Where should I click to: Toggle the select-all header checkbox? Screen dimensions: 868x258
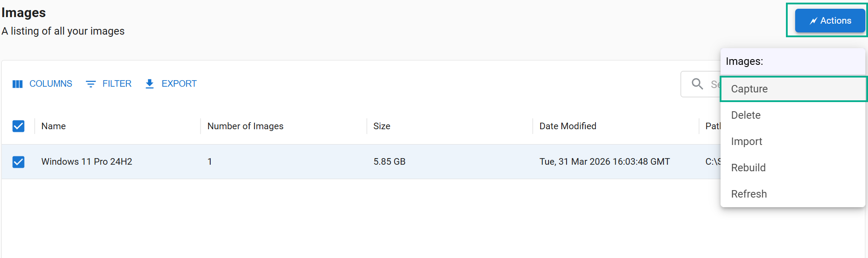pos(18,126)
